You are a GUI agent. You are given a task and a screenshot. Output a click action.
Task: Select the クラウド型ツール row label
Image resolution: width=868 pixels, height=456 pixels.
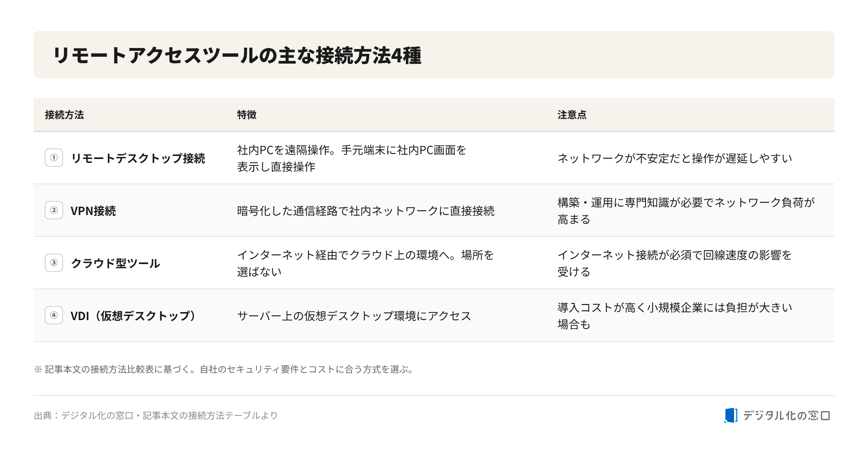coord(115,263)
